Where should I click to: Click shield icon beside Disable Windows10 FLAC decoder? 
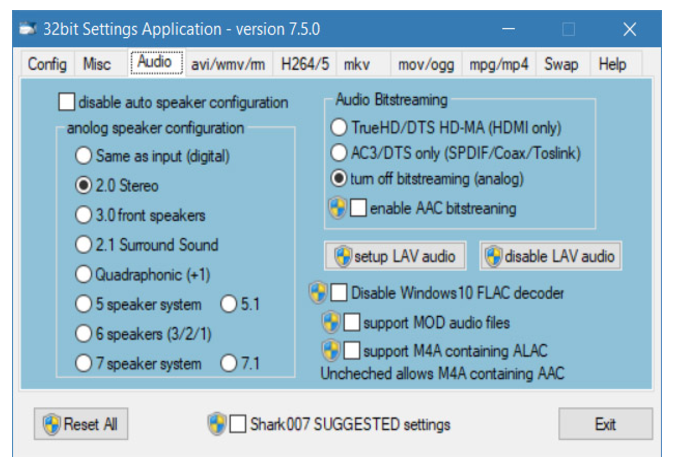(318, 293)
